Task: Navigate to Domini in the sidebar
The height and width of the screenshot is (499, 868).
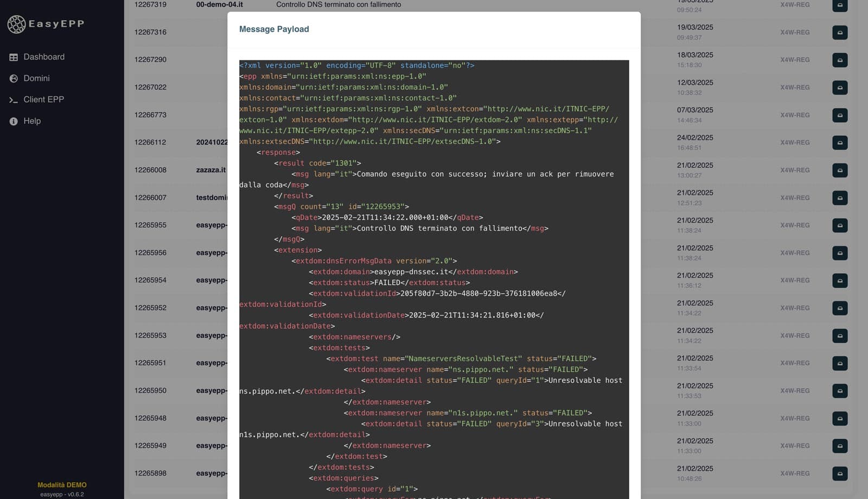Action: click(36, 78)
